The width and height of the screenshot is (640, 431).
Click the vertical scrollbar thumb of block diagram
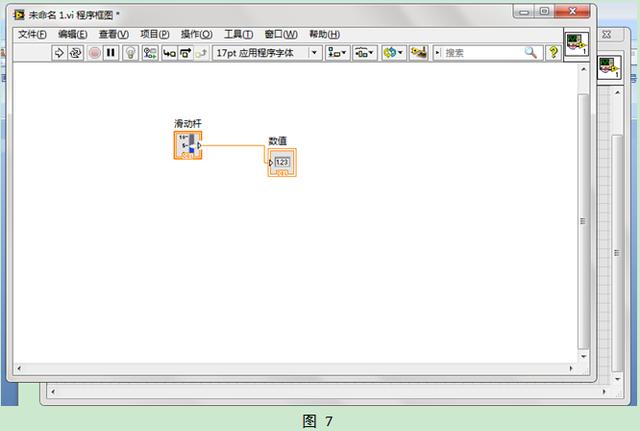(583, 221)
